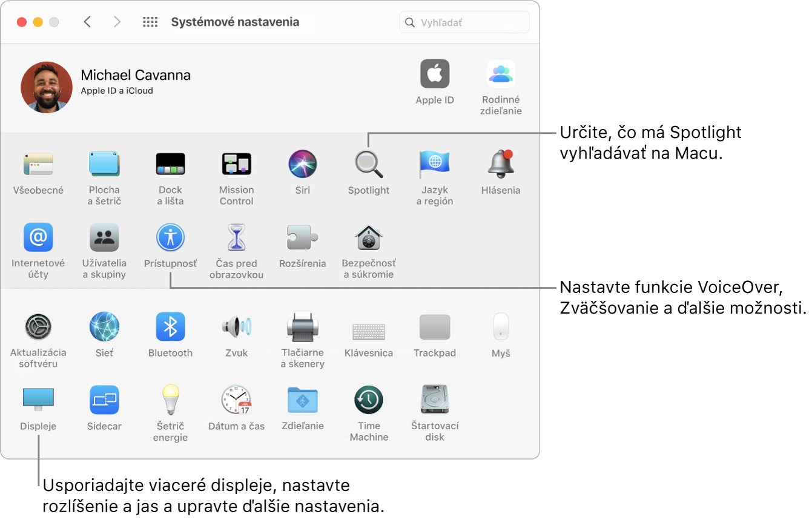Viewport: 812px width, 520px height.
Task: Open Zdieľanie folder icon
Action: 303,400
